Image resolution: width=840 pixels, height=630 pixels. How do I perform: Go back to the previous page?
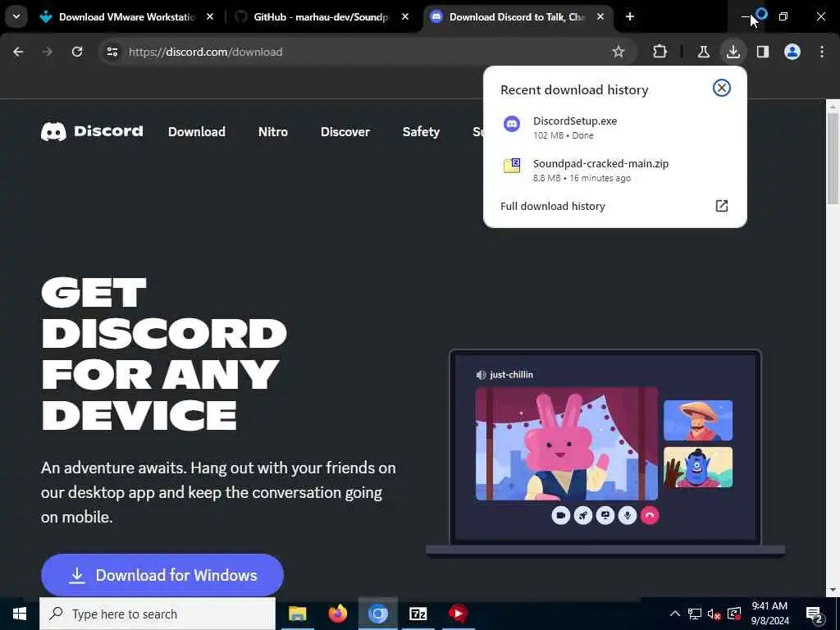pos(18,52)
